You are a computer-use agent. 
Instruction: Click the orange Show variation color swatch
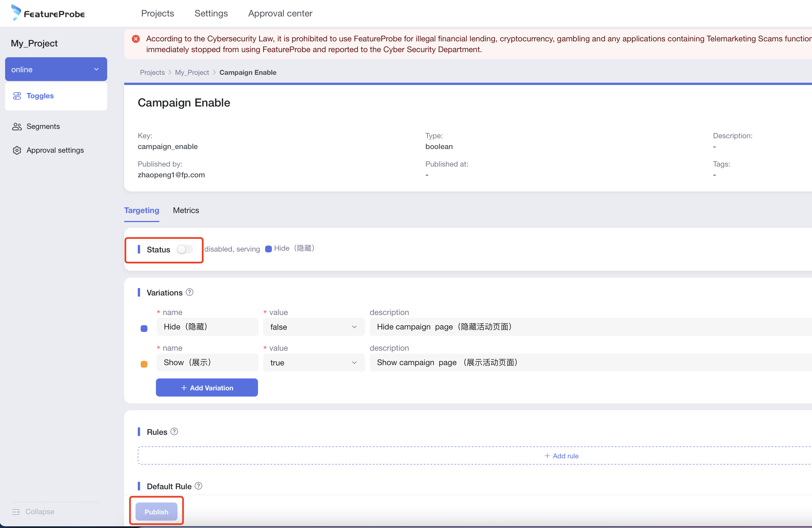tap(144, 364)
